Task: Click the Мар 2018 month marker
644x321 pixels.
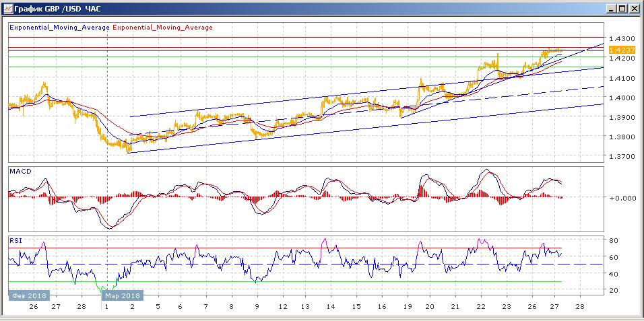Action: coord(123,295)
